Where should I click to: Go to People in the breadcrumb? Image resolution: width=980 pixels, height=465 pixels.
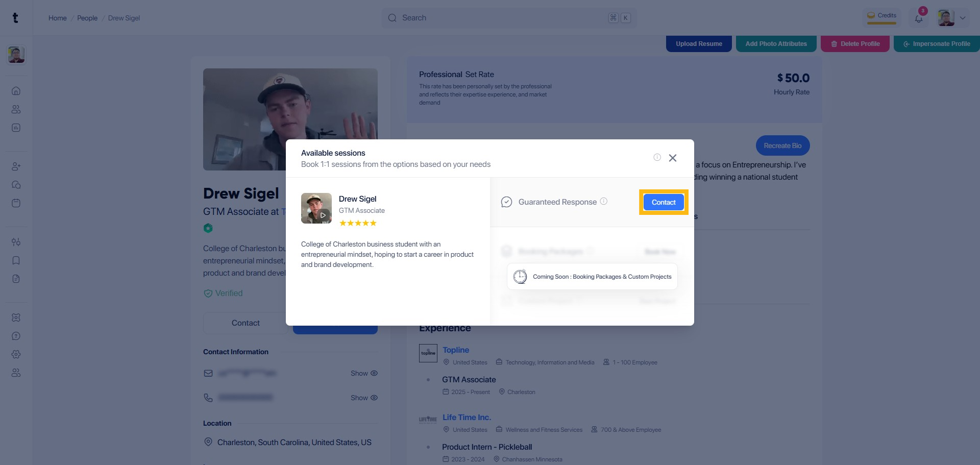point(87,18)
